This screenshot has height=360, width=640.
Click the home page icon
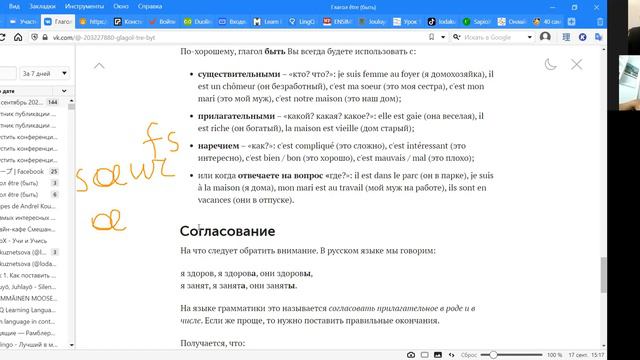point(18,37)
